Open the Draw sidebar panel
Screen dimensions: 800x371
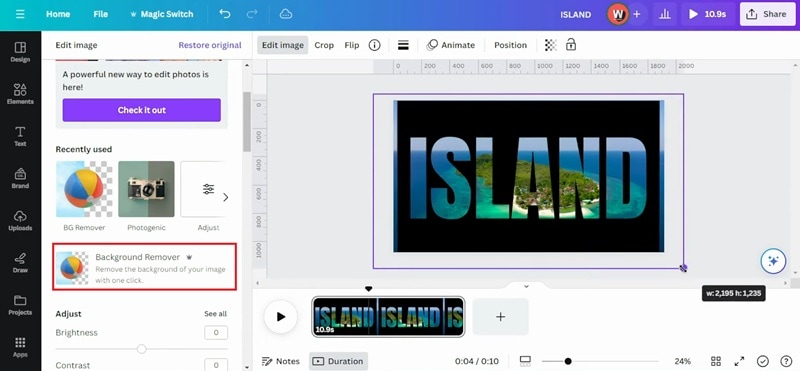[x=20, y=263]
